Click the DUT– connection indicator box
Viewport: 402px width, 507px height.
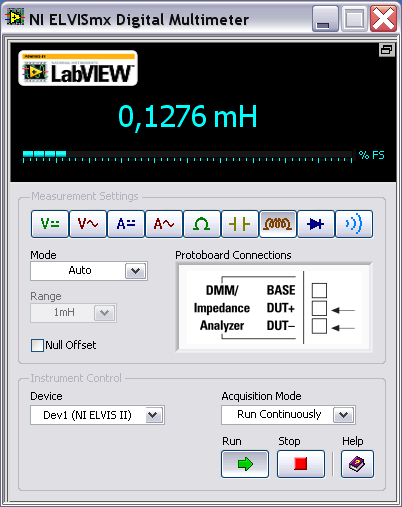click(x=319, y=326)
